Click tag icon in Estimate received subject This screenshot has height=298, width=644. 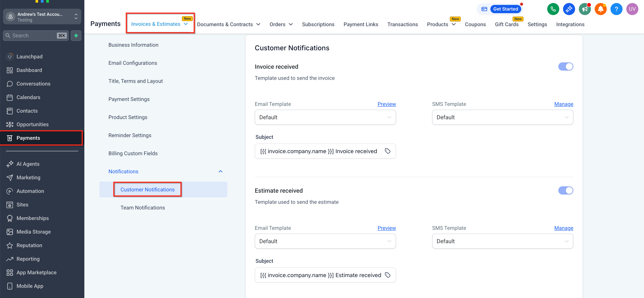pos(388,275)
